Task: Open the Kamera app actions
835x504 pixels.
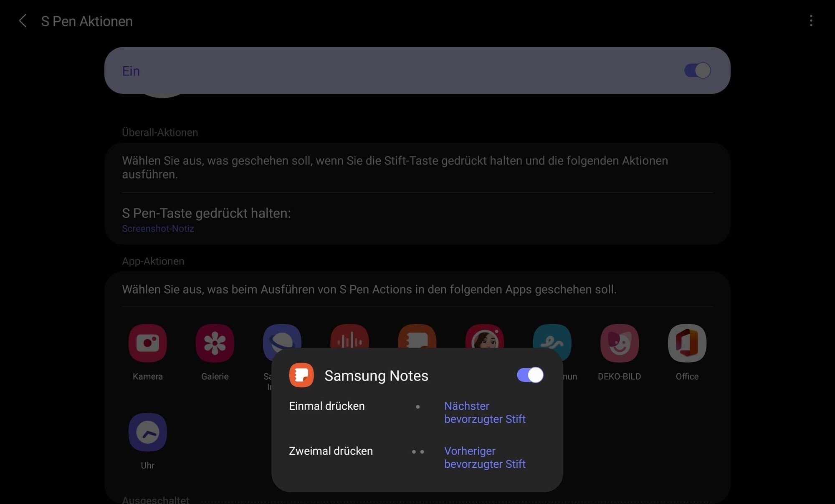Action: coord(148,343)
